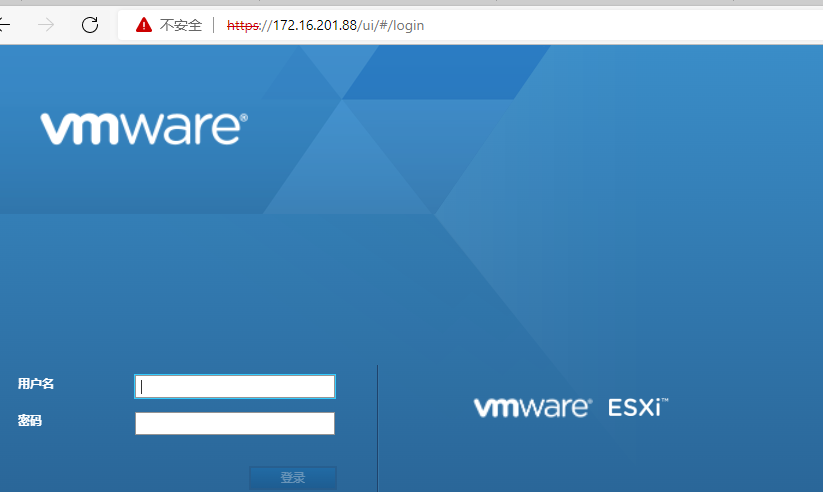Viewport: 823px width, 492px height.
Task: Click the VMware ESXi logo
Action: [571, 407]
